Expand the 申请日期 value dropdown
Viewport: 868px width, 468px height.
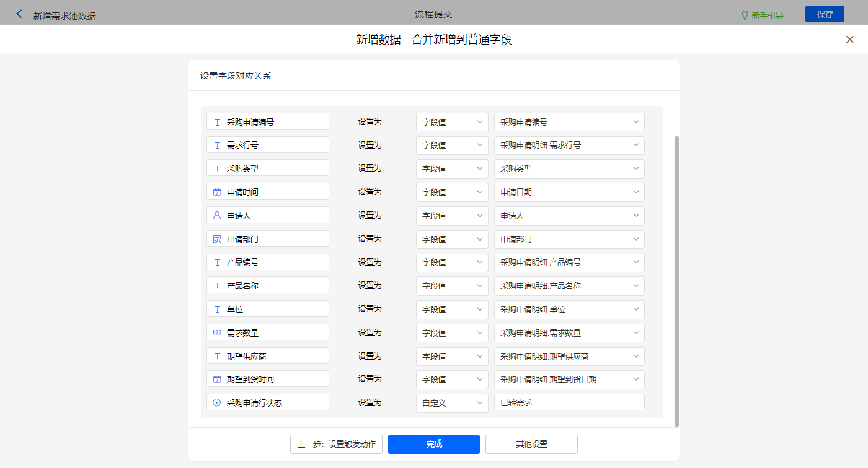tap(569, 192)
